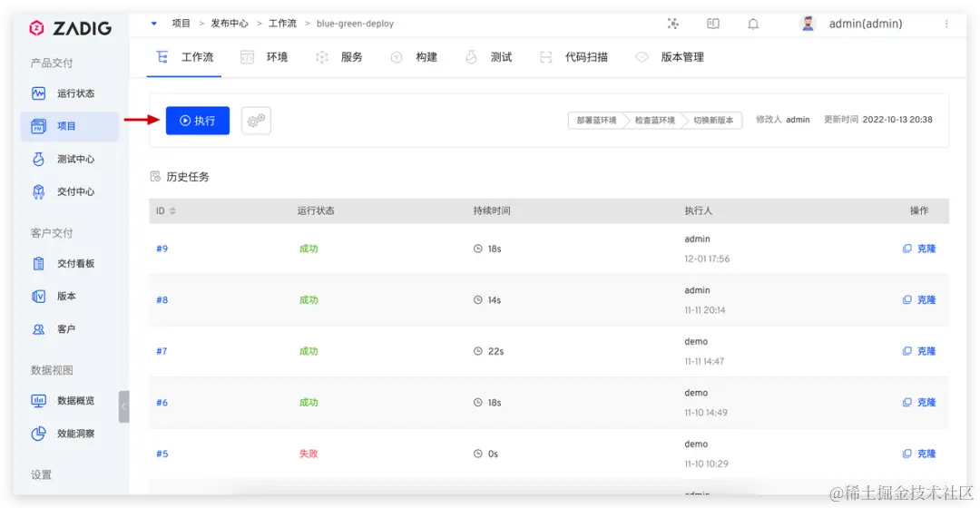Screen dimensions: 980x508
Task: Open workflow settings gear button
Action: click(x=256, y=121)
